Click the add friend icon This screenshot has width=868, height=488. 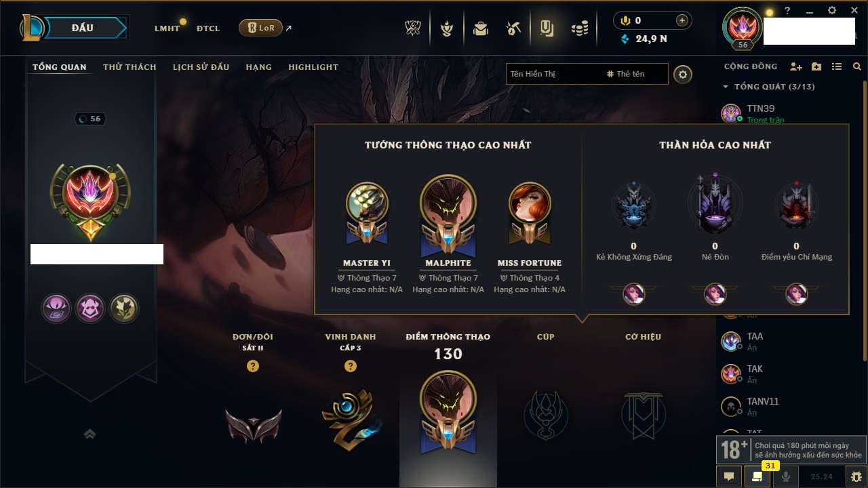coord(796,66)
